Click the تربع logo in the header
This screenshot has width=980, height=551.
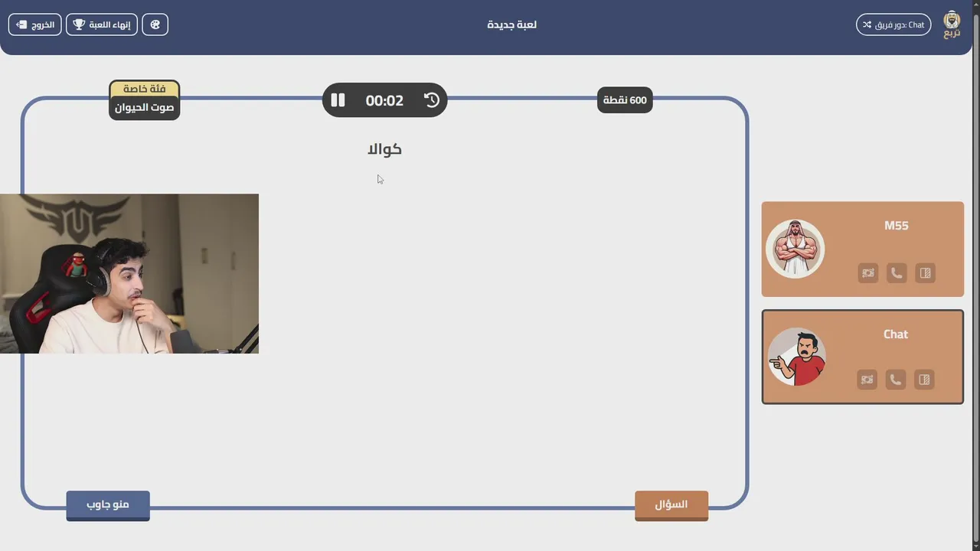952,24
